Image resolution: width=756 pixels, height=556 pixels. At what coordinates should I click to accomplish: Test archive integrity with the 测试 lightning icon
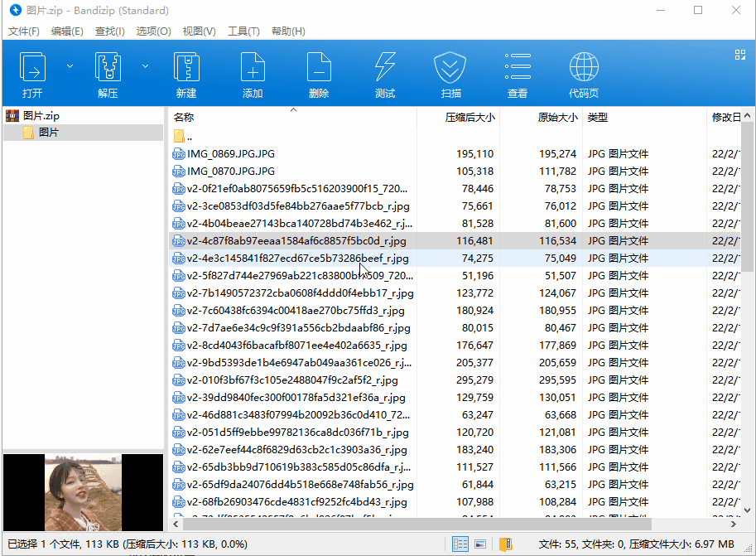point(384,73)
